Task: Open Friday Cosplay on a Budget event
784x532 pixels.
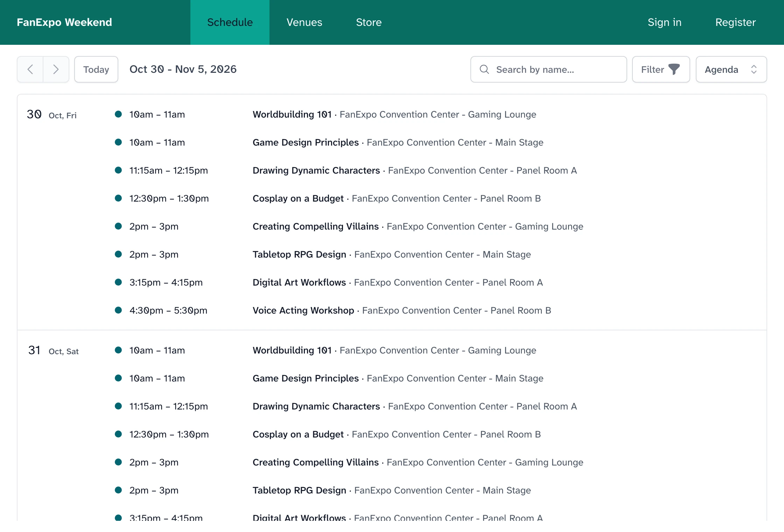Action: (x=298, y=198)
